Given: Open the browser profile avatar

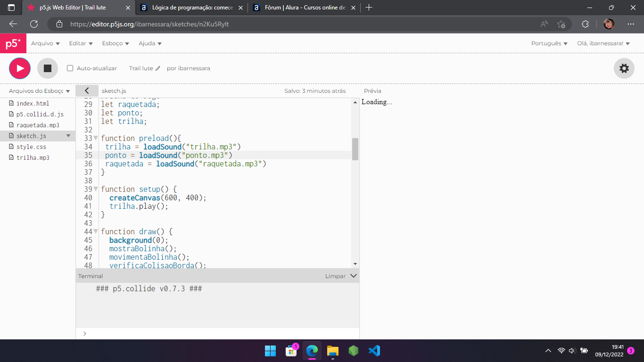Looking at the screenshot, I should point(609,24).
